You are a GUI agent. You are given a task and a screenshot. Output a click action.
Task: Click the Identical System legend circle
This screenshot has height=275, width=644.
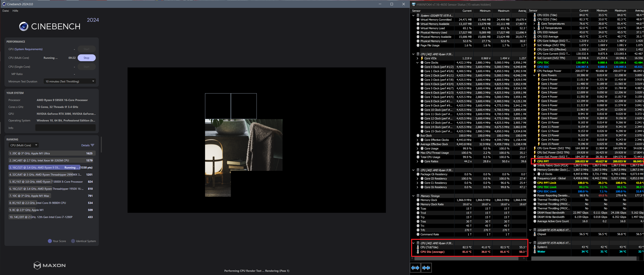[x=73, y=241]
